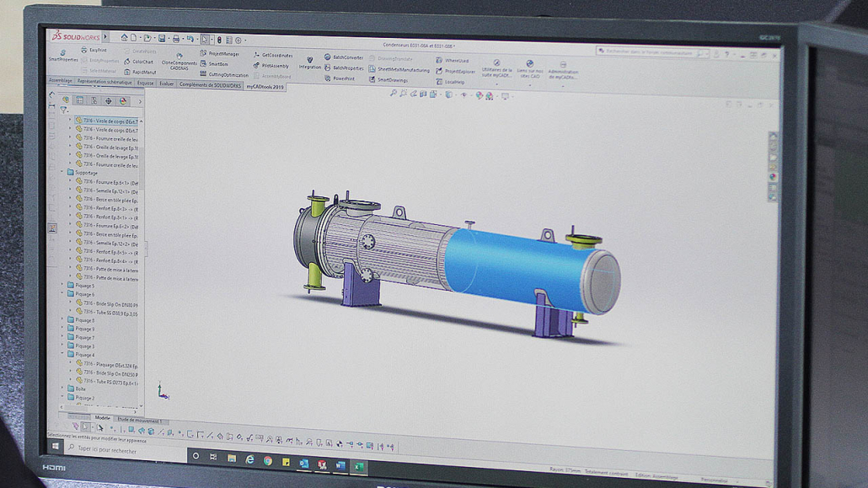Open SmartProperties in the myCADtools ribbon
The width and height of the screenshot is (868, 488).
[x=62, y=56]
